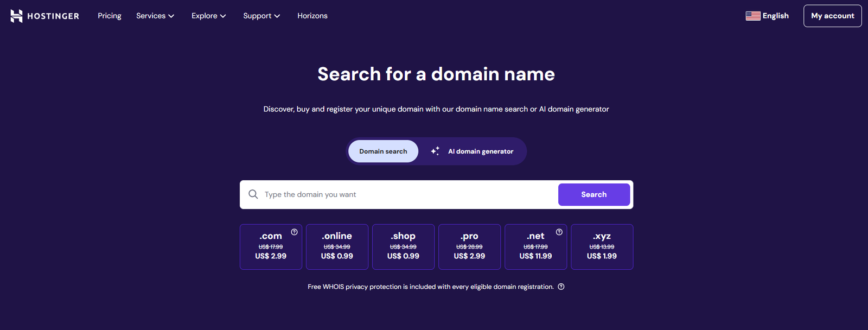Screen dimensions: 868x330
Task: Click the 'Search for a domain name' heading
Action: click(x=436, y=74)
